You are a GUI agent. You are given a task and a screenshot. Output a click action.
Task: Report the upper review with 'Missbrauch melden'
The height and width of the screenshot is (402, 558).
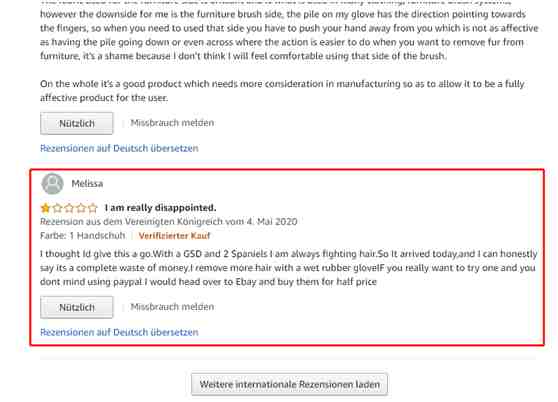172,123
